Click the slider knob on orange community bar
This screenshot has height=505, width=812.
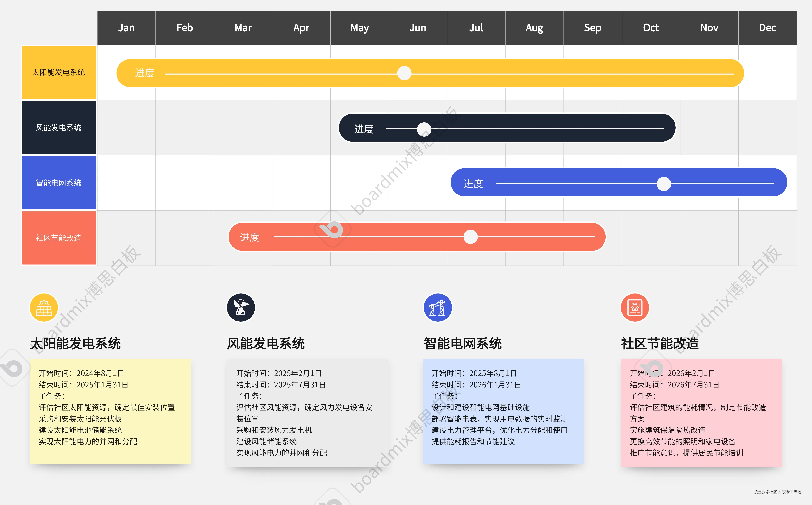[471, 237]
